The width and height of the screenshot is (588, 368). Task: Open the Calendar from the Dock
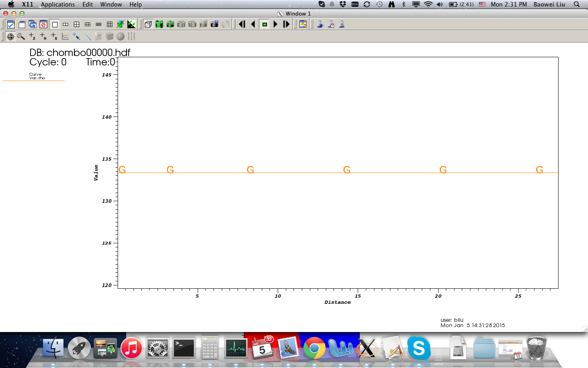click(x=262, y=348)
